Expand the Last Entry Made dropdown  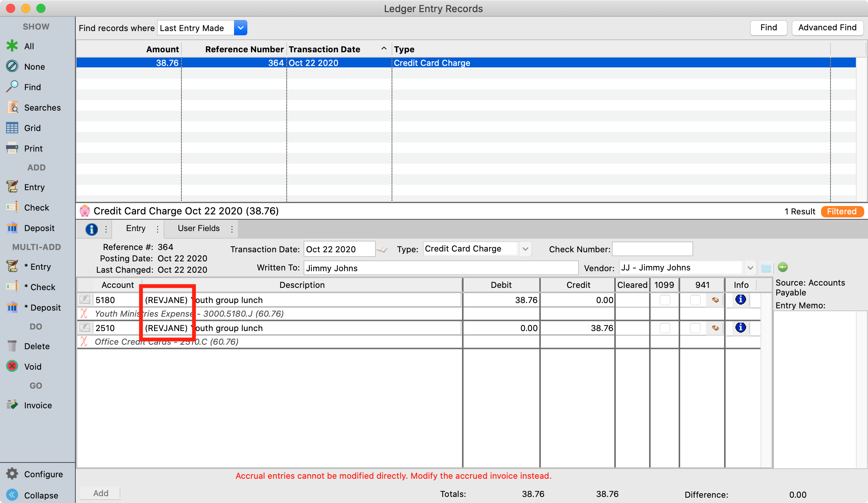click(x=240, y=28)
